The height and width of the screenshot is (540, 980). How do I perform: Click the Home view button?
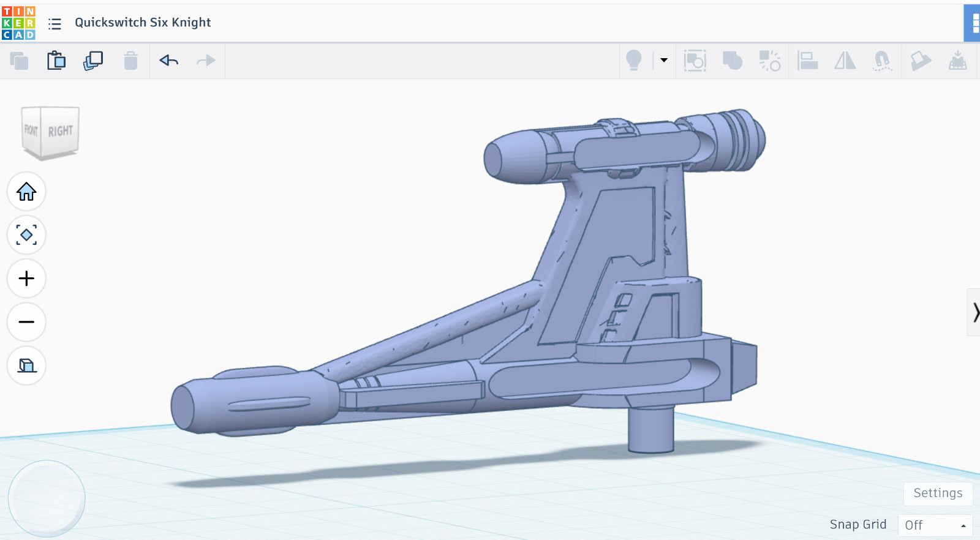[x=26, y=192]
